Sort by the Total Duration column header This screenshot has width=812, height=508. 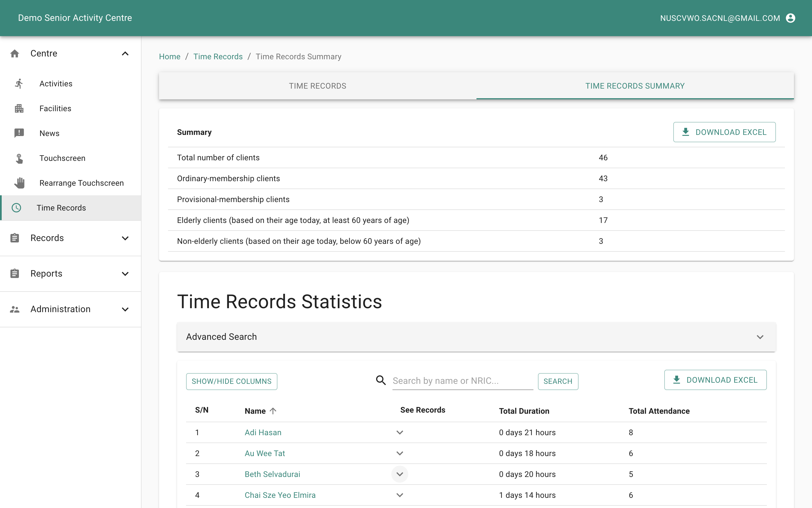click(x=524, y=411)
